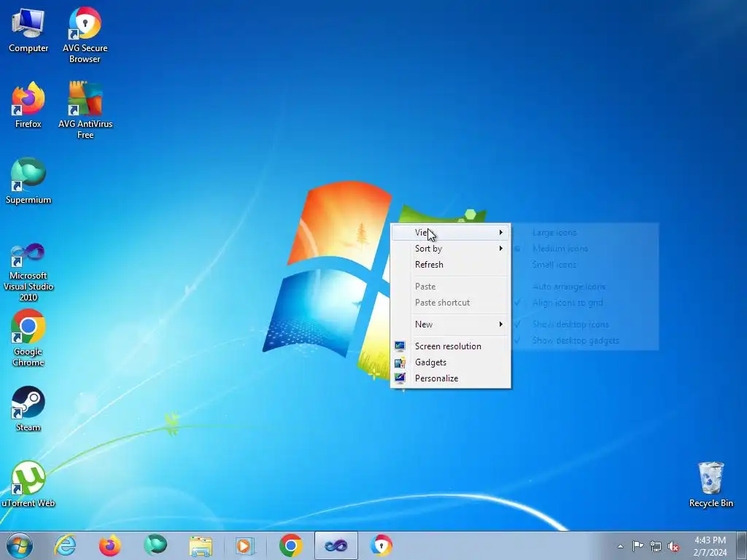
Task: Select the Recycle Bin icon
Action: point(711,485)
